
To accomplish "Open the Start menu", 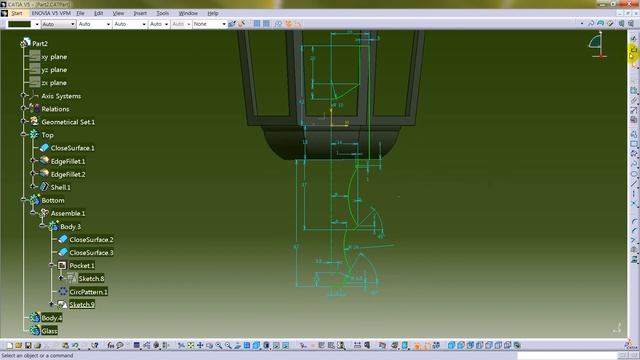I will [x=17, y=13].
